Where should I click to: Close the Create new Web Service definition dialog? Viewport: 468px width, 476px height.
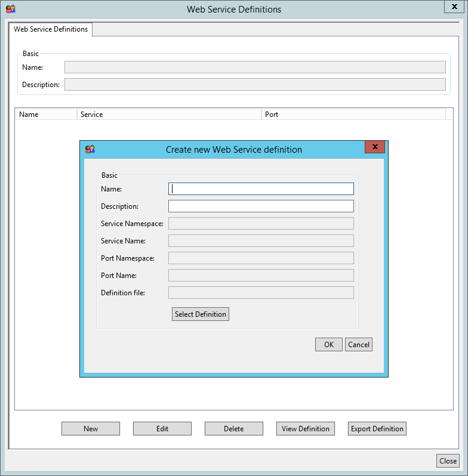click(x=375, y=147)
